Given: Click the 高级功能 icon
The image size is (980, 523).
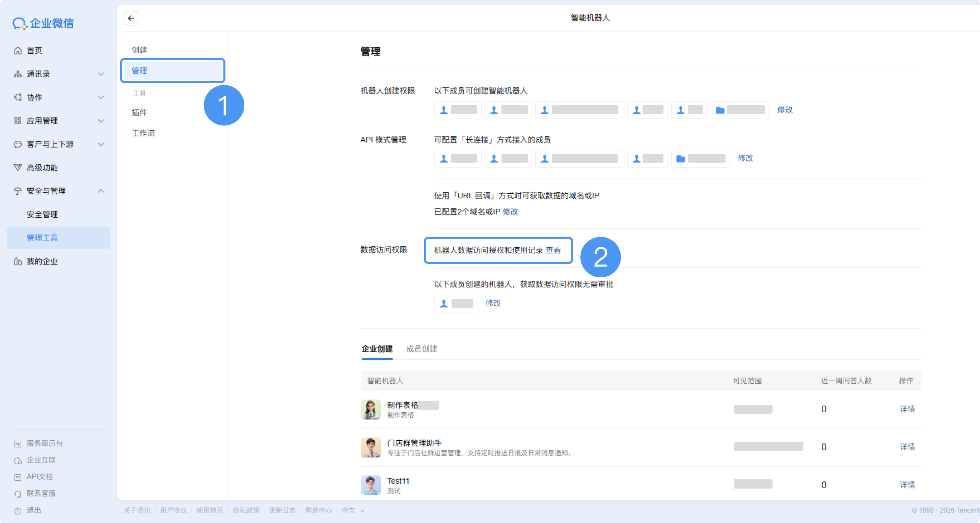Looking at the screenshot, I should tap(18, 168).
